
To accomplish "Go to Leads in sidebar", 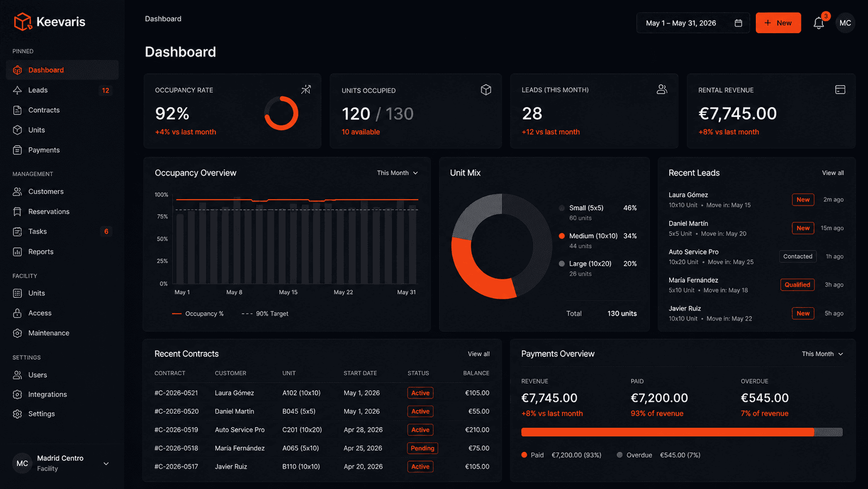I will coord(62,90).
